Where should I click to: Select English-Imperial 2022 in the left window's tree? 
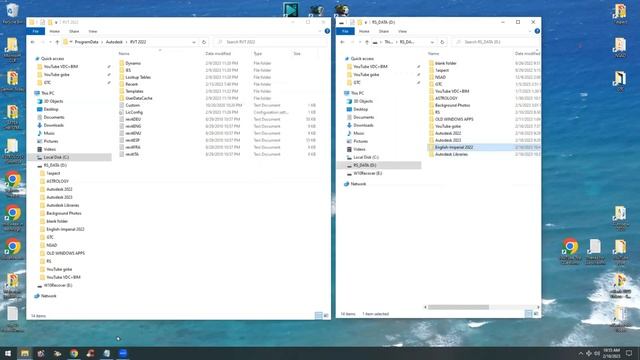point(65,229)
